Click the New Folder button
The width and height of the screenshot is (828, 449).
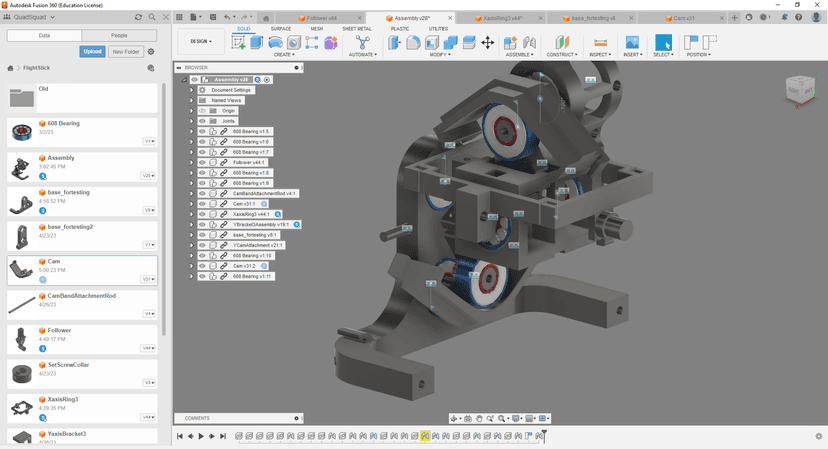click(125, 51)
